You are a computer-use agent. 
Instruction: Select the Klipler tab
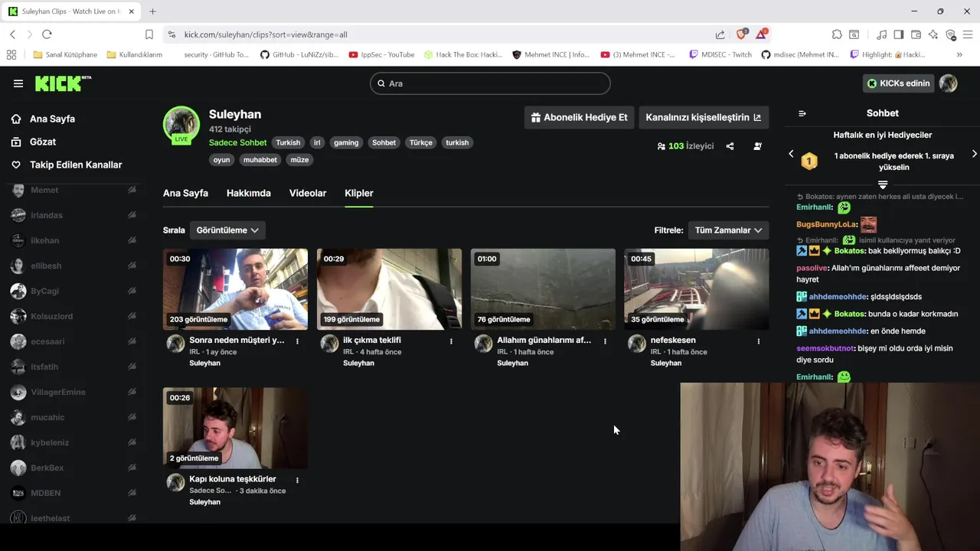(x=359, y=193)
